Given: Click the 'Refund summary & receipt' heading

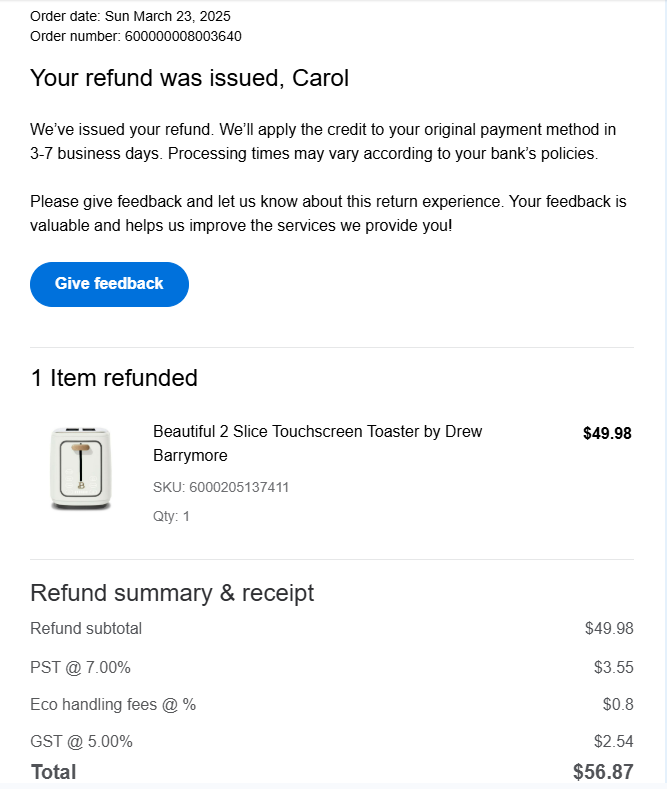Looking at the screenshot, I should pos(172,593).
